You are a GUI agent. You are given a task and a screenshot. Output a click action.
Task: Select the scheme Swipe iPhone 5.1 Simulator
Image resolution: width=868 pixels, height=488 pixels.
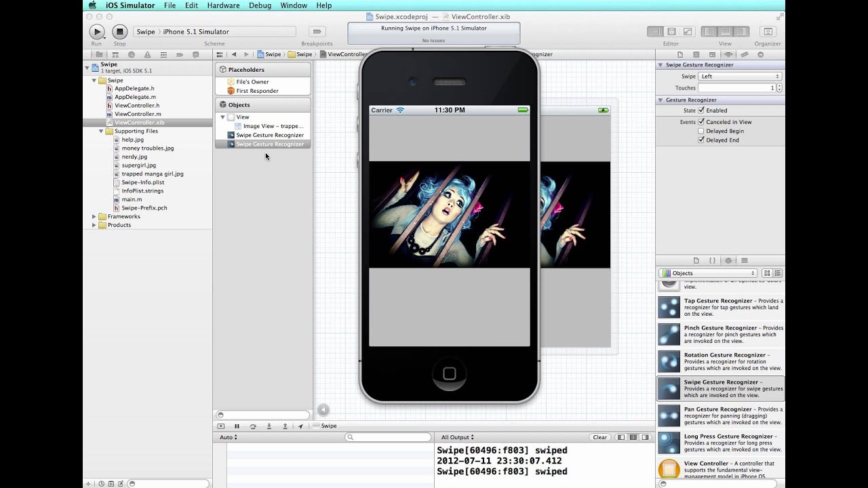point(215,32)
